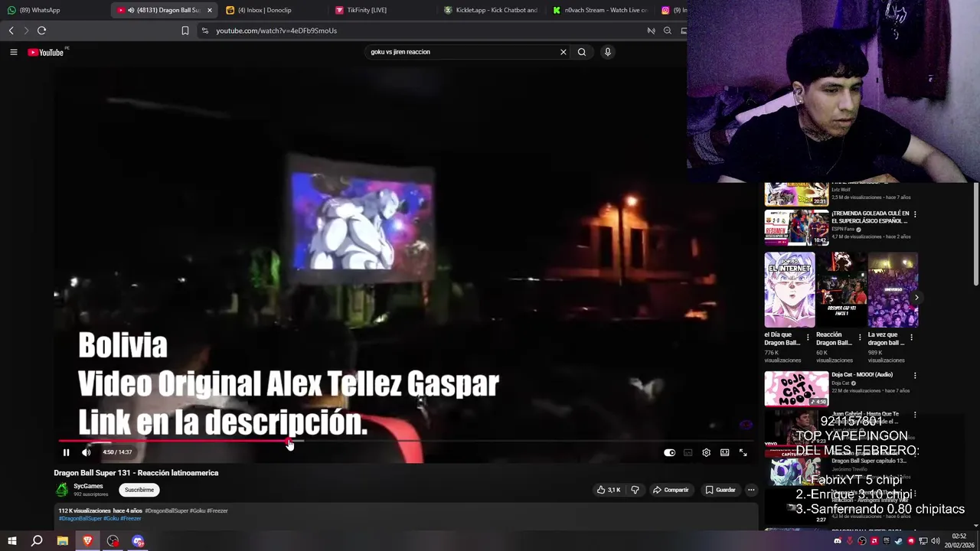Bookmark this page

(x=185, y=31)
